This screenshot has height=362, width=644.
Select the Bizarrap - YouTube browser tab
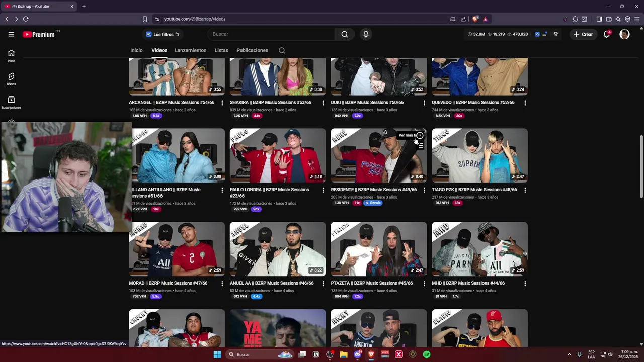(x=39, y=6)
